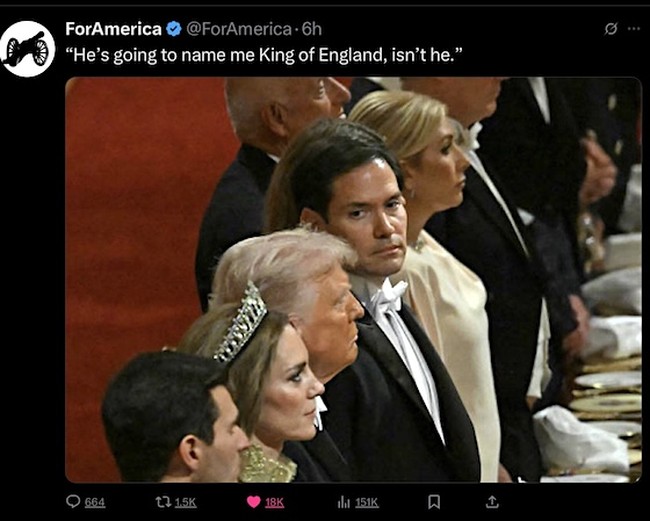Open the ForAmerica display name link
This screenshot has width=650, height=521.
pyautogui.click(x=114, y=29)
